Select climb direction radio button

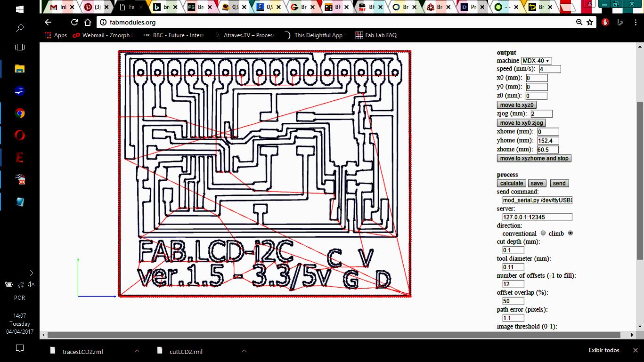[571, 233]
